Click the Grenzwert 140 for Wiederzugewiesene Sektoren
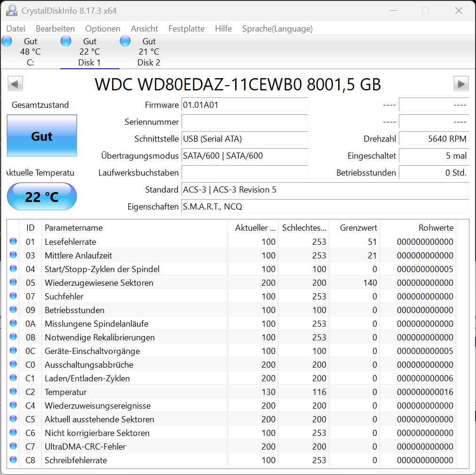The height and width of the screenshot is (475, 476). point(370,283)
